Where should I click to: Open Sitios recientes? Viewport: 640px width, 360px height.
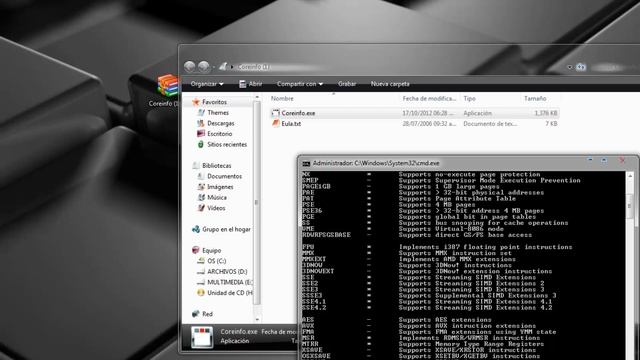point(227,144)
